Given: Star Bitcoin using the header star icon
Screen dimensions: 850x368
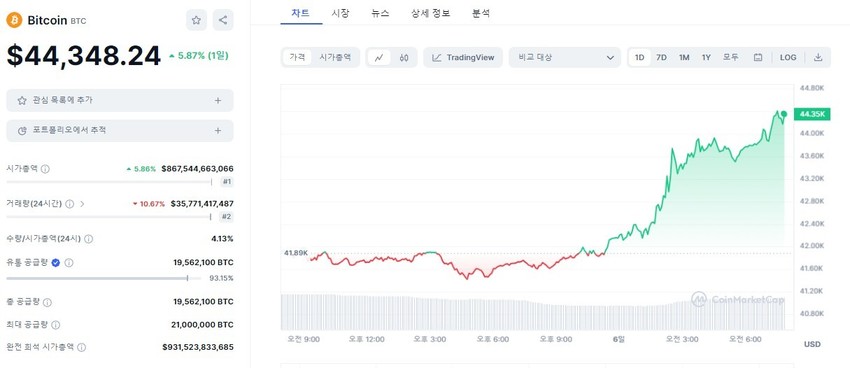Looking at the screenshot, I should click(196, 20).
